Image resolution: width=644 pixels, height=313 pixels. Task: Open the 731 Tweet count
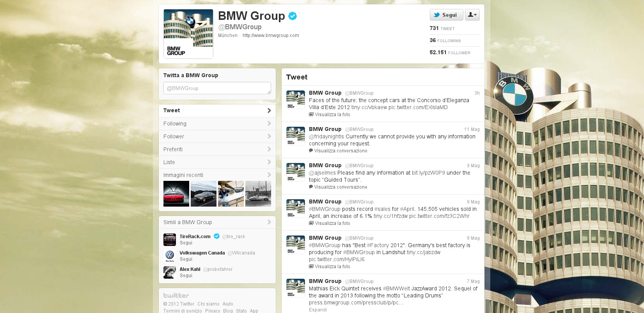(442, 28)
